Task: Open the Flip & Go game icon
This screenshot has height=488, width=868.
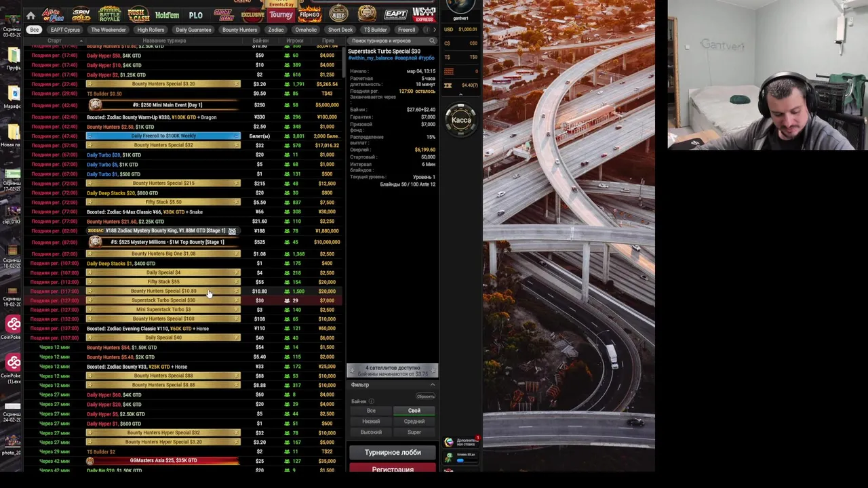Action: click(310, 14)
